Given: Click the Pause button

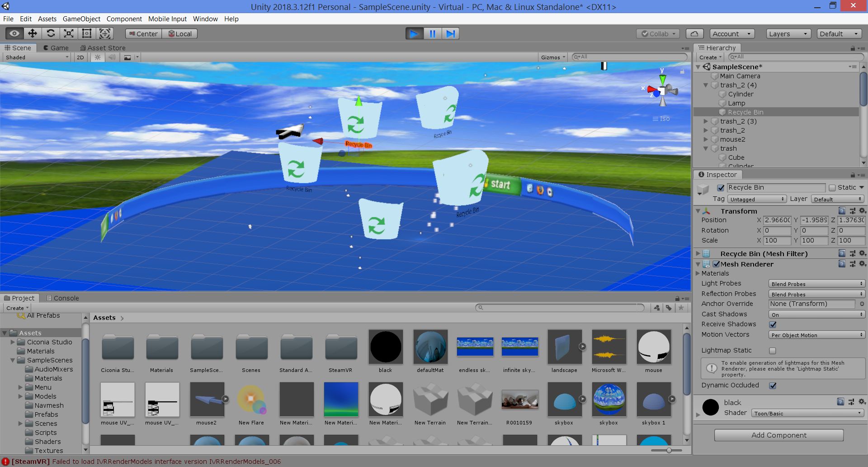Looking at the screenshot, I should click(432, 33).
